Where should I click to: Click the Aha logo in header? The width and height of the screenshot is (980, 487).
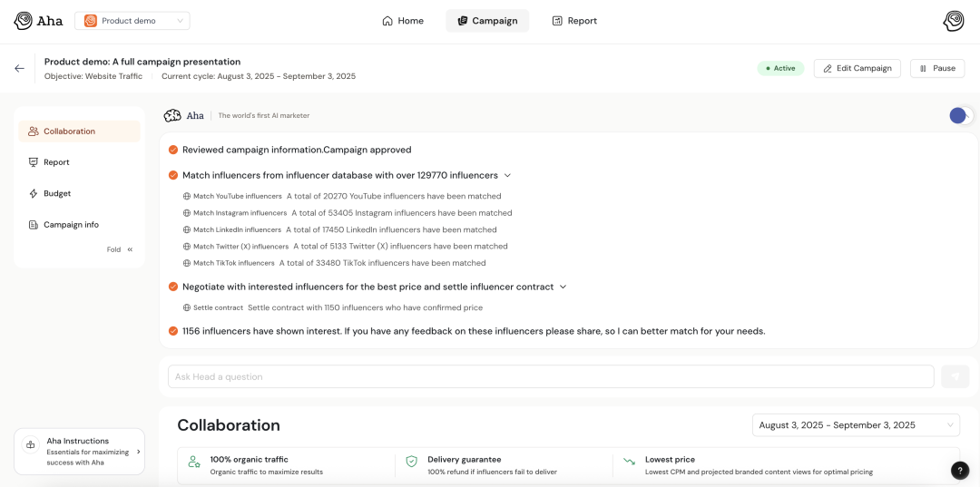(38, 21)
